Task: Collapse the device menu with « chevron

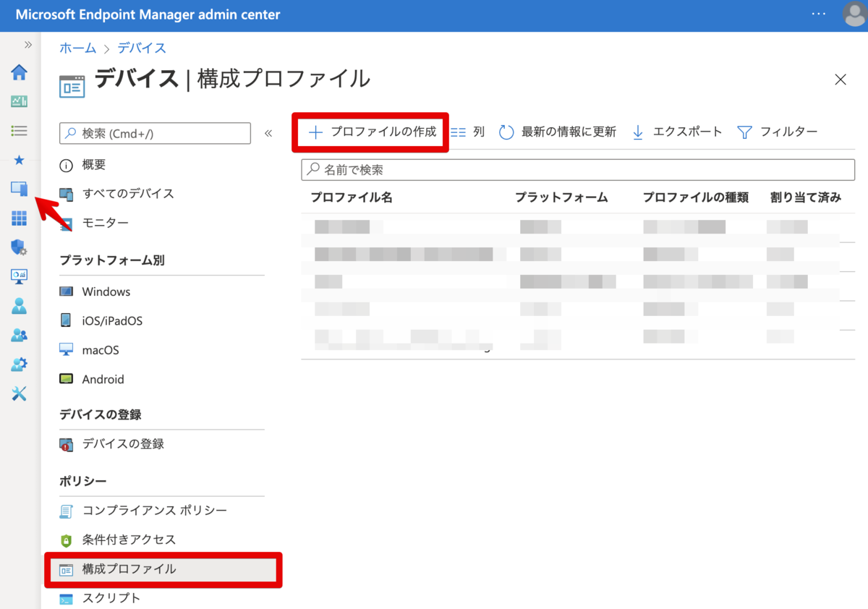Action: pyautogui.click(x=268, y=133)
